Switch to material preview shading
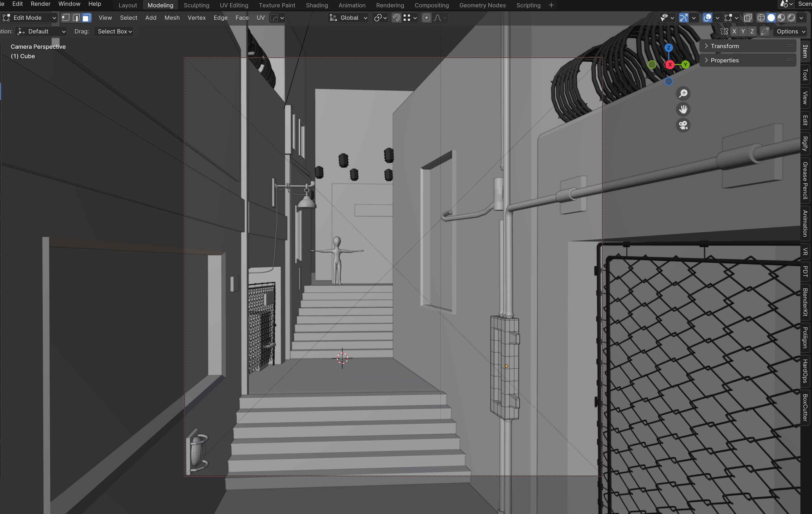 click(x=781, y=18)
